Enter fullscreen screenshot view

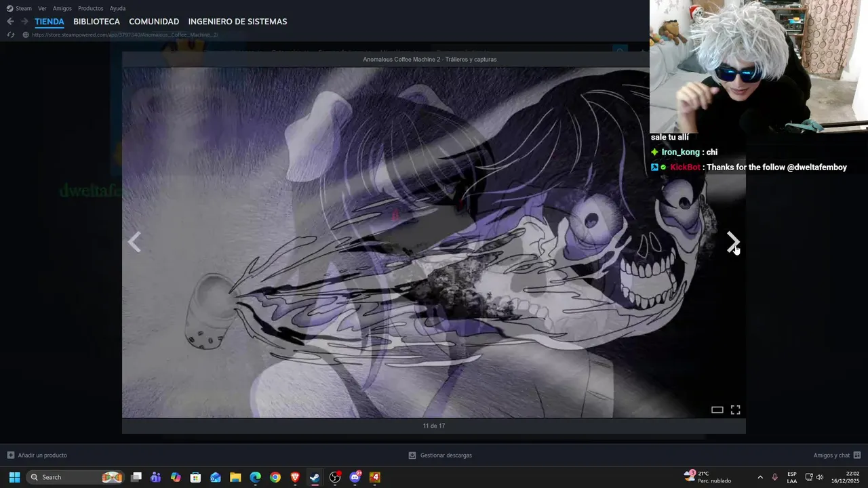[735, 409]
